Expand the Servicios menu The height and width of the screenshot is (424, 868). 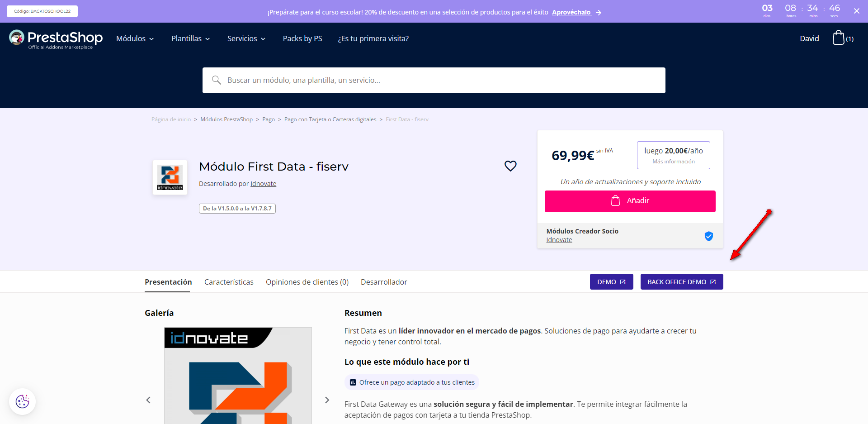coord(246,38)
